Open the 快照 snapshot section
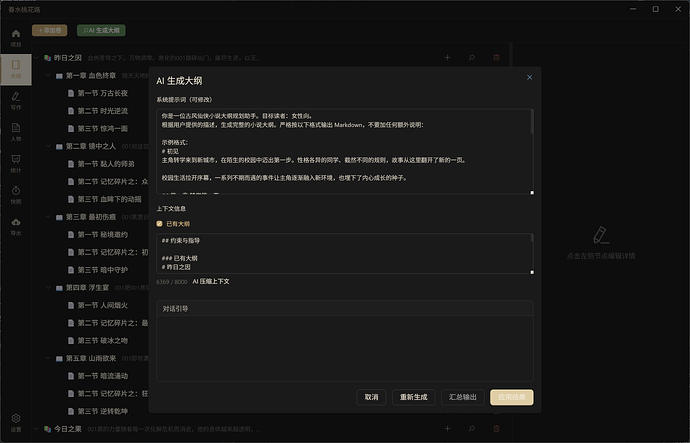This screenshot has height=443, width=690. pos(16,195)
